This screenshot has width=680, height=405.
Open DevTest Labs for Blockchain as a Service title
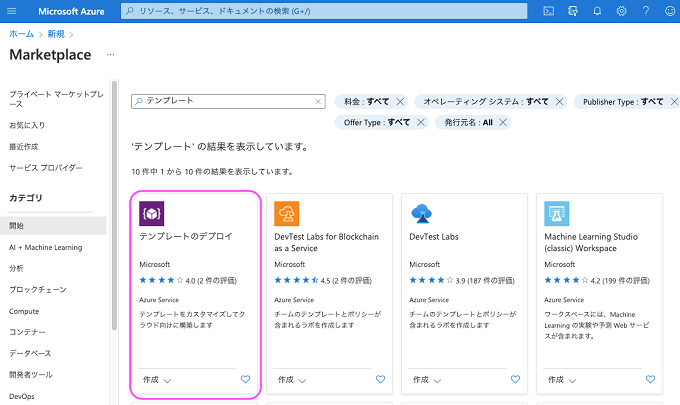click(327, 242)
